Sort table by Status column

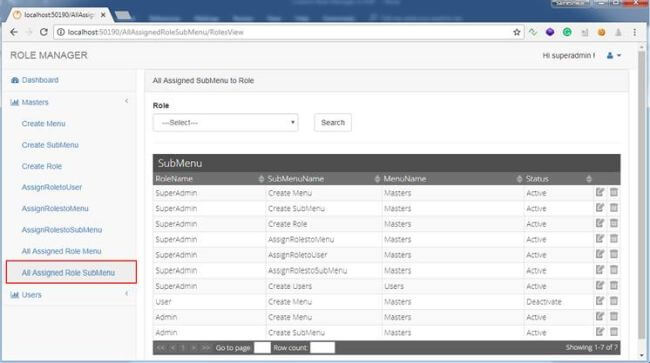589,179
